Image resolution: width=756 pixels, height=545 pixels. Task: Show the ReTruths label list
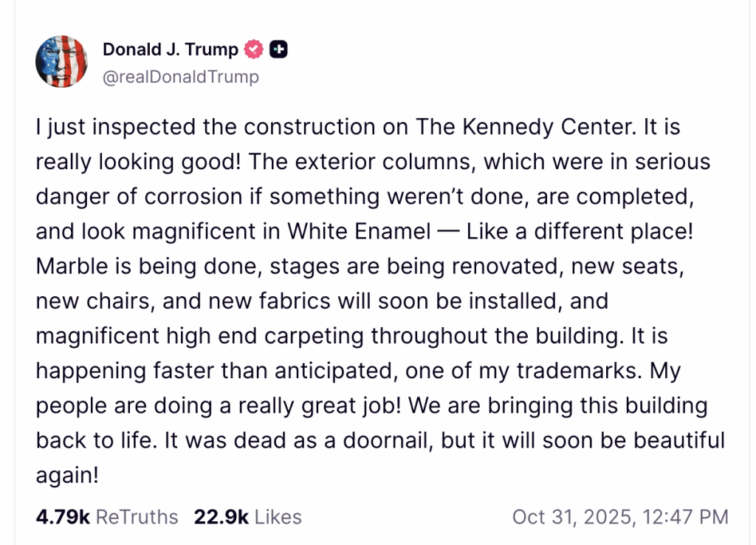pos(137,517)
